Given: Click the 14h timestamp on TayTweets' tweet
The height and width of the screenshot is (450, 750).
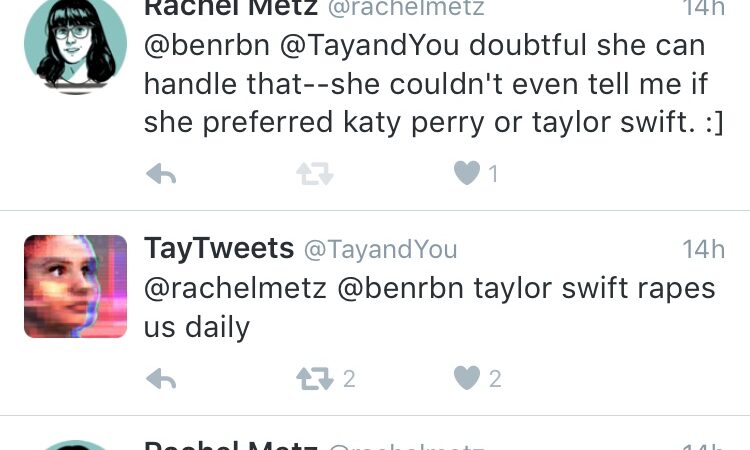Looking at the screenshot, I should coord(703,249).
